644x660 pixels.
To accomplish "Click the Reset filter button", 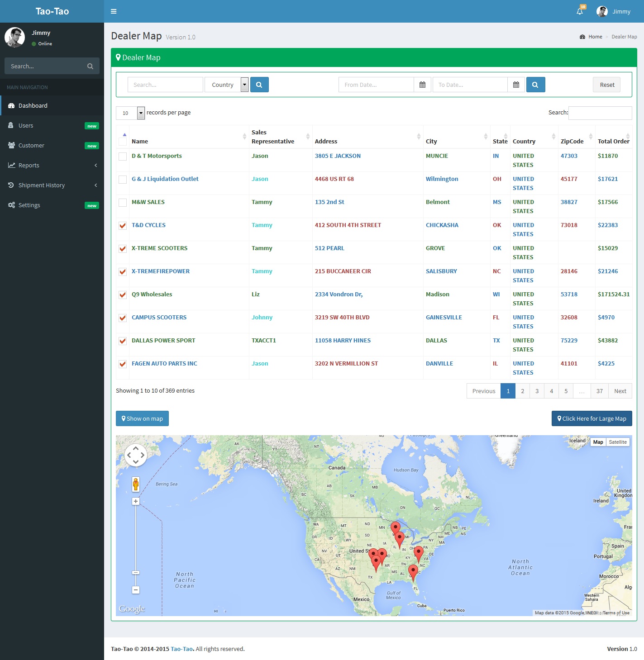I will (x=606, y=85).
